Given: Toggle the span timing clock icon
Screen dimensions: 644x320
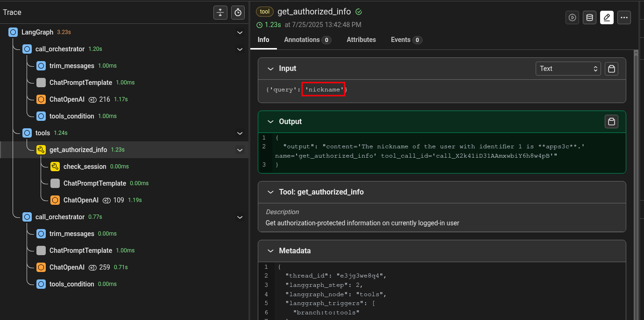Looking at the screenshot, I should click(238, 13).
